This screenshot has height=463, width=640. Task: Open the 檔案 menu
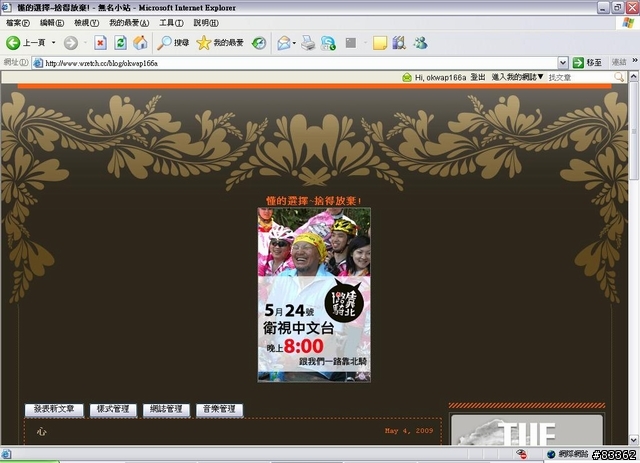tap(18, 23)
